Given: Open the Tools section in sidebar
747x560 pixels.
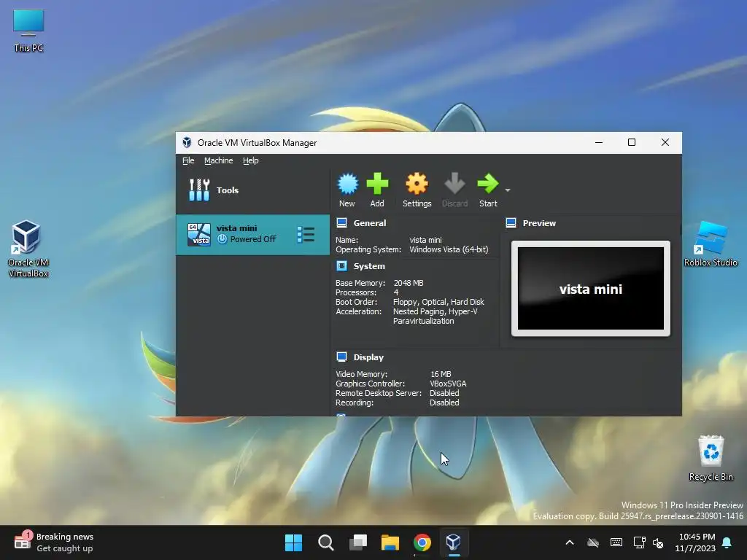Looking at the screenshot, I should click(x=252, y=190).
